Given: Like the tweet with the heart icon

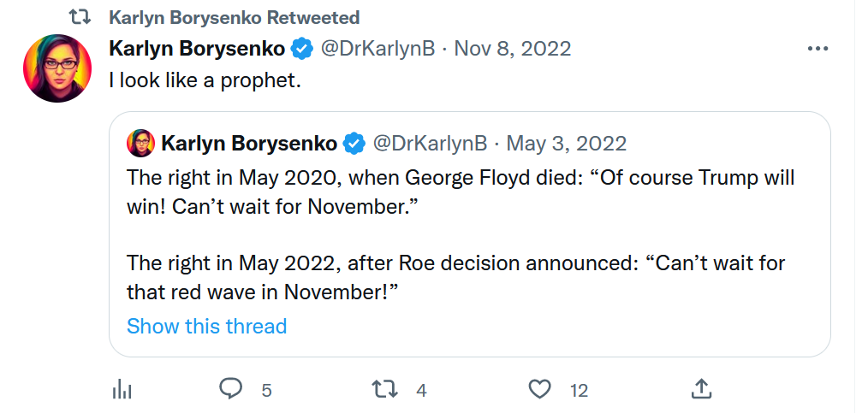Looking at the screenshot, I should coord(540,390).
